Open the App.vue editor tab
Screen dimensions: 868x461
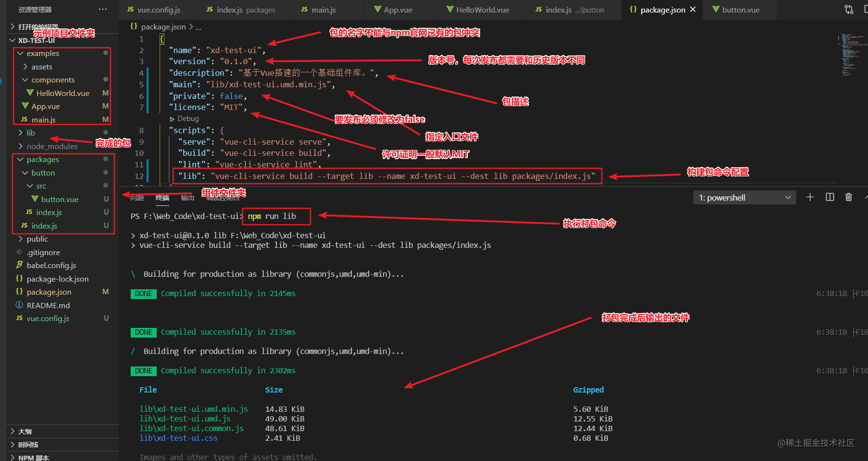click(x=398, y=10)
